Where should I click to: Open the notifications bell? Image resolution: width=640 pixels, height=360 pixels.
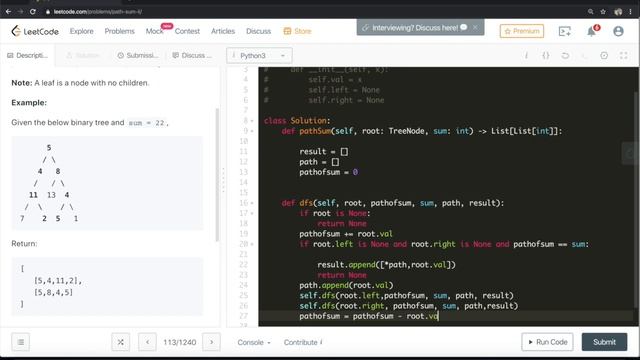591,31
